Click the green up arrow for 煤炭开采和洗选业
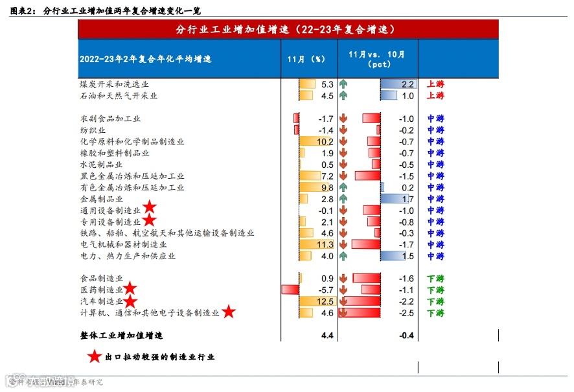The height and width of the screenshot is (392, 574). click(x=343, y=84)
